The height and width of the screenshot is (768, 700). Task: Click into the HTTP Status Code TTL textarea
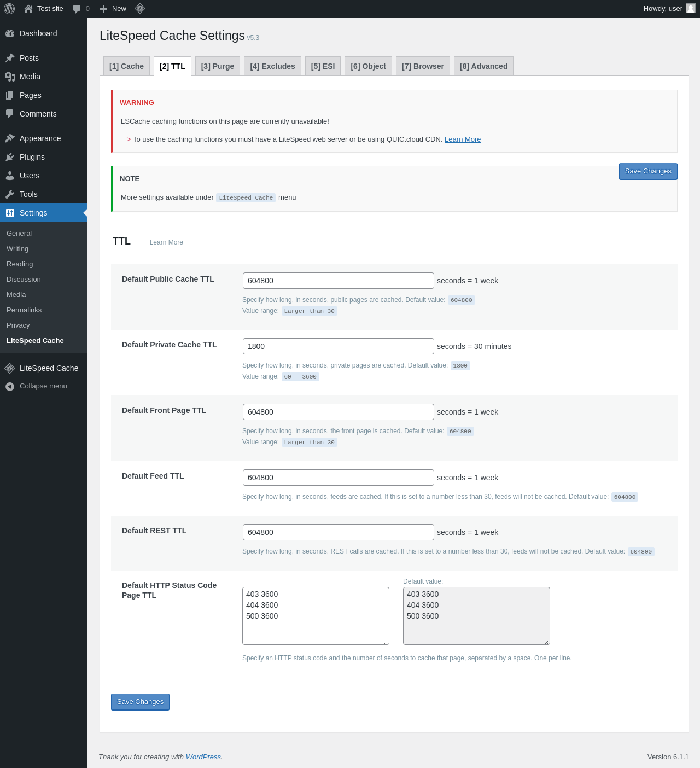tap(316, 616)
